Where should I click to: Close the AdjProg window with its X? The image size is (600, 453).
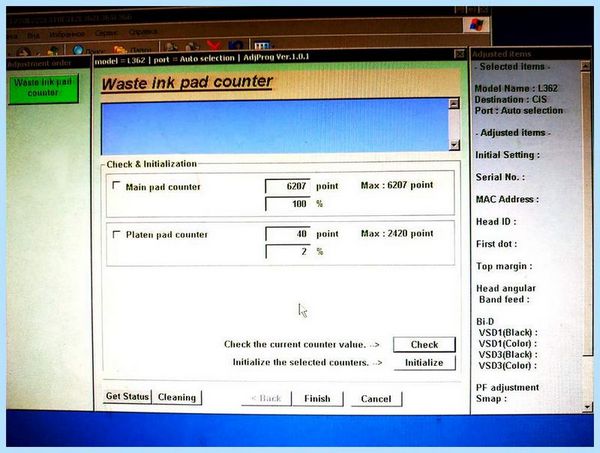click(x=459, y=54)
